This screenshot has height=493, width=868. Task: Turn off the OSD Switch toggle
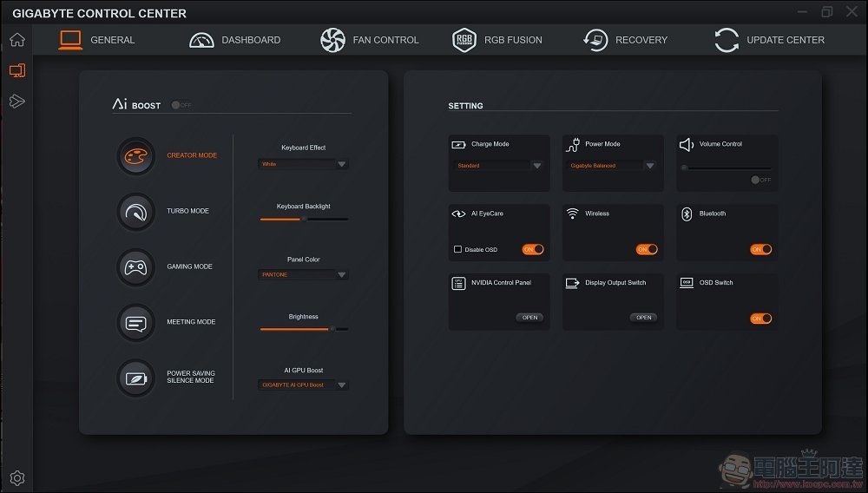[760, 319]
